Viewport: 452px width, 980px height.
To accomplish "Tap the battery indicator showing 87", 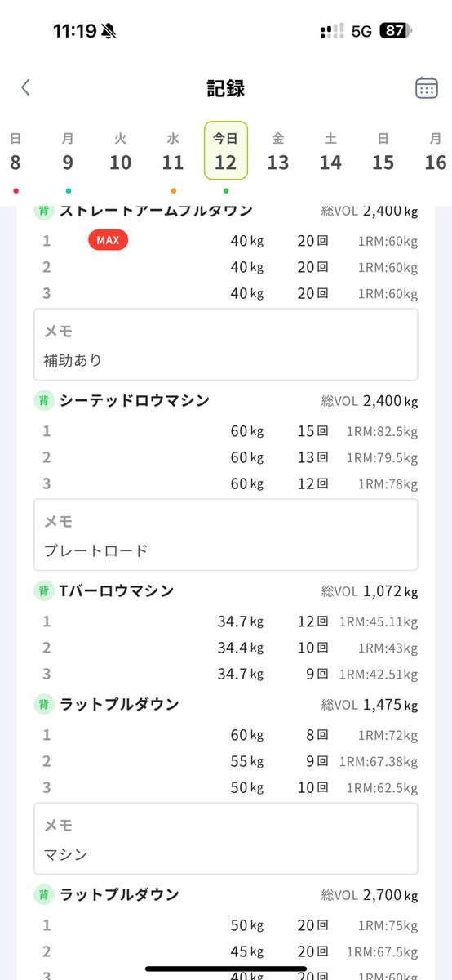I will (x=397, y=31).
